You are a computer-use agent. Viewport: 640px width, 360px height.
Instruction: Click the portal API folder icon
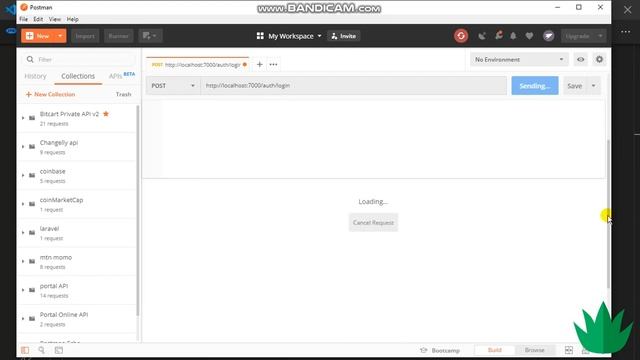(32, 290)
